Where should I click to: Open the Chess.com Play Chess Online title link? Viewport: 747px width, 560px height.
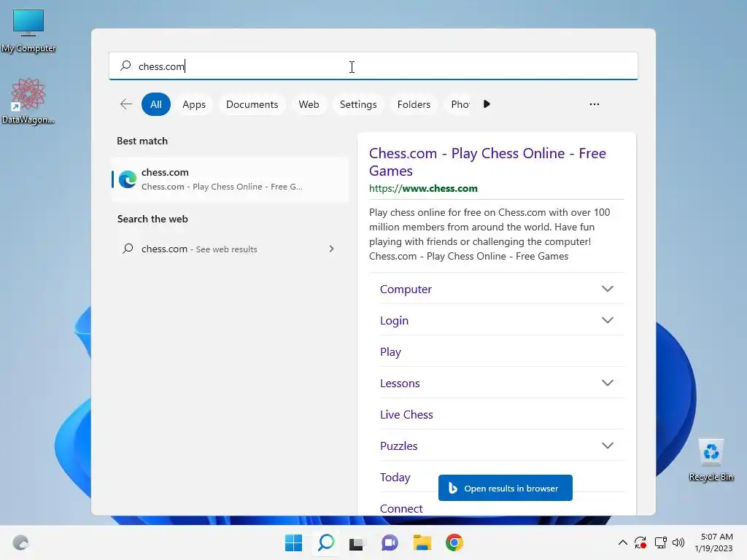pyautogui.click(x=487, y=162)
